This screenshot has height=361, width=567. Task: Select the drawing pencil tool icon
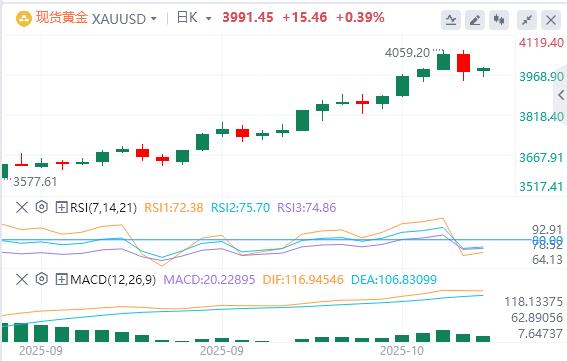[475, 20]
